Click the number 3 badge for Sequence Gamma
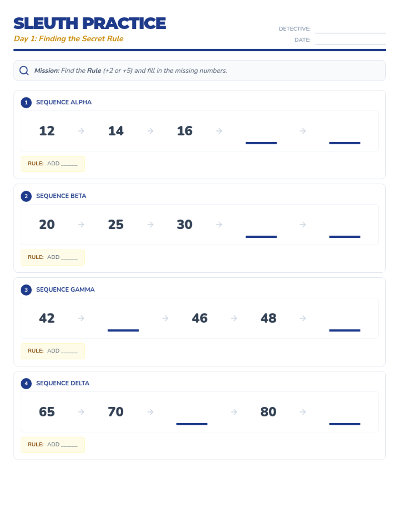Screen dimensions: 399x532 26,290
